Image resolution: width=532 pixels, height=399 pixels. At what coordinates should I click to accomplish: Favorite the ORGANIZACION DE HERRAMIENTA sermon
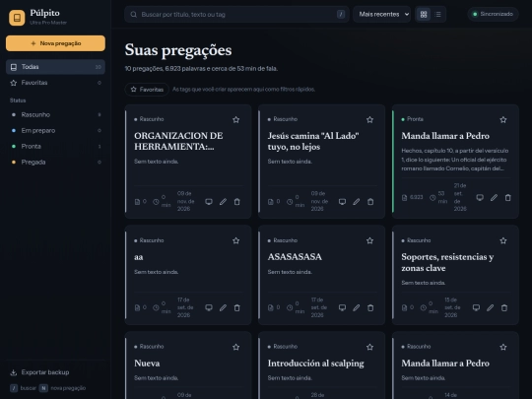236,120
